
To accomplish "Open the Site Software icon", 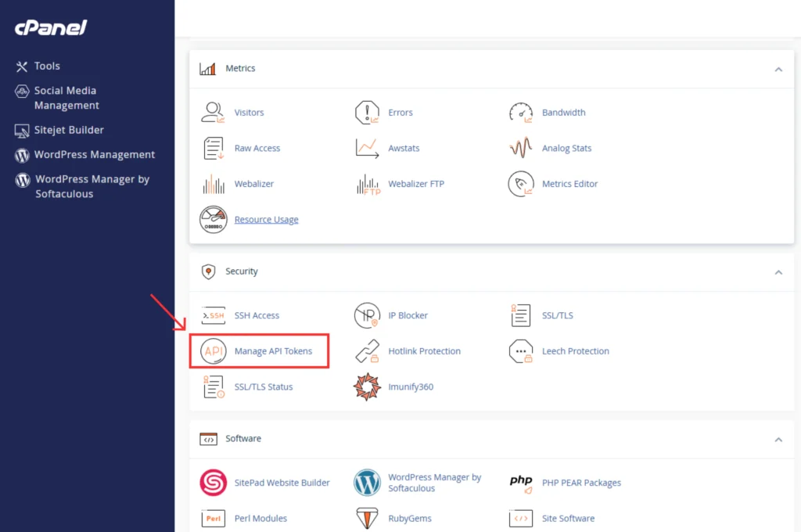I will tap(520, 518).
